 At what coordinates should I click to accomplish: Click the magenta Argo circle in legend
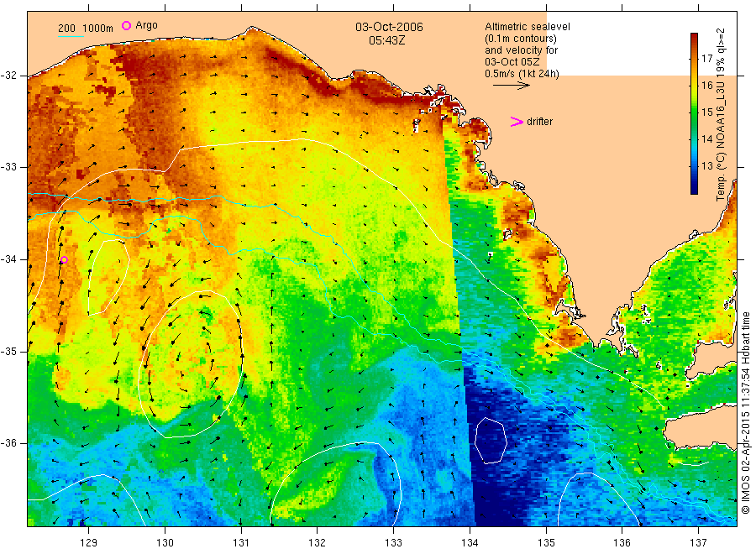126,25
